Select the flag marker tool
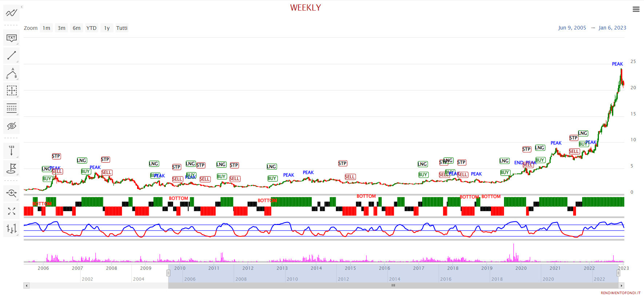644x296 pixels. click(x=11, y=168)
